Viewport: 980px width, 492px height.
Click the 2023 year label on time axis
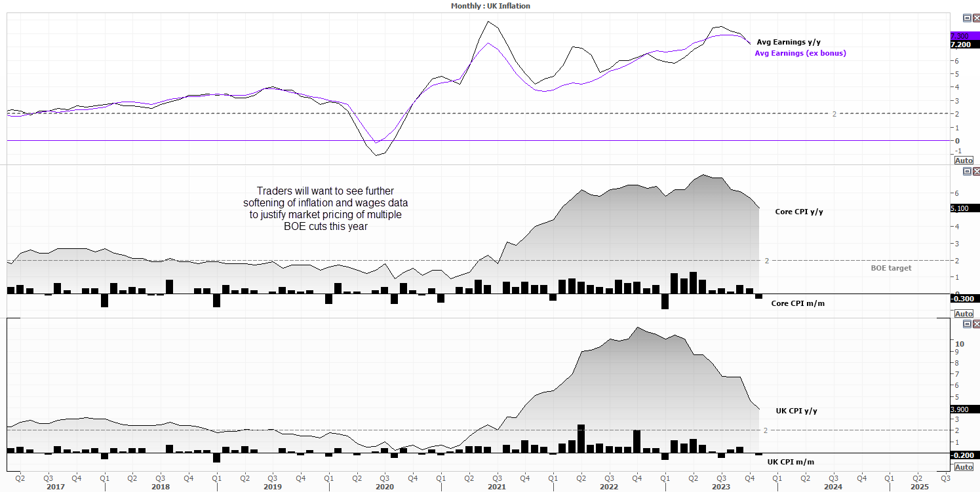721,487
